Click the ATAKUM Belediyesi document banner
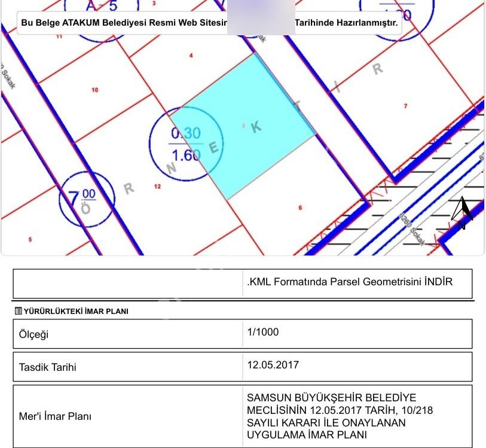 (209, 23)
